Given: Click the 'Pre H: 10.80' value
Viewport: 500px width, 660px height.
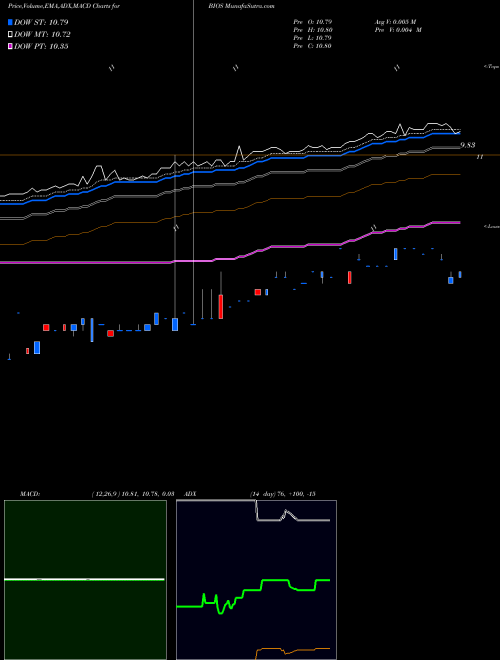Looking at the screenshot, I should tap(312, 30).
